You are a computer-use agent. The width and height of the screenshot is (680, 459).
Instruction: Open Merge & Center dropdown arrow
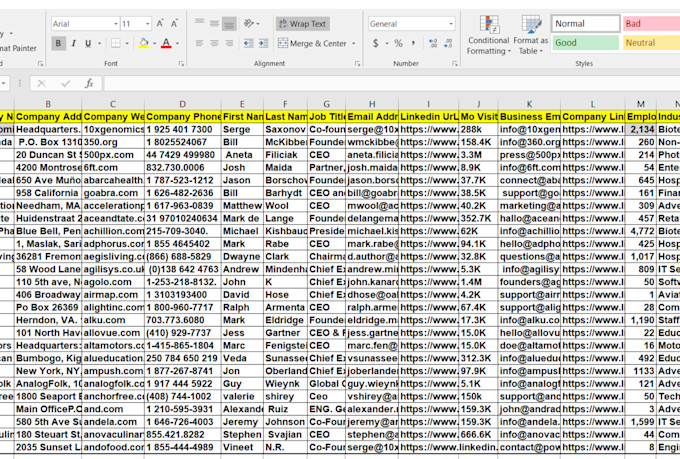click(x=354, y=43)
